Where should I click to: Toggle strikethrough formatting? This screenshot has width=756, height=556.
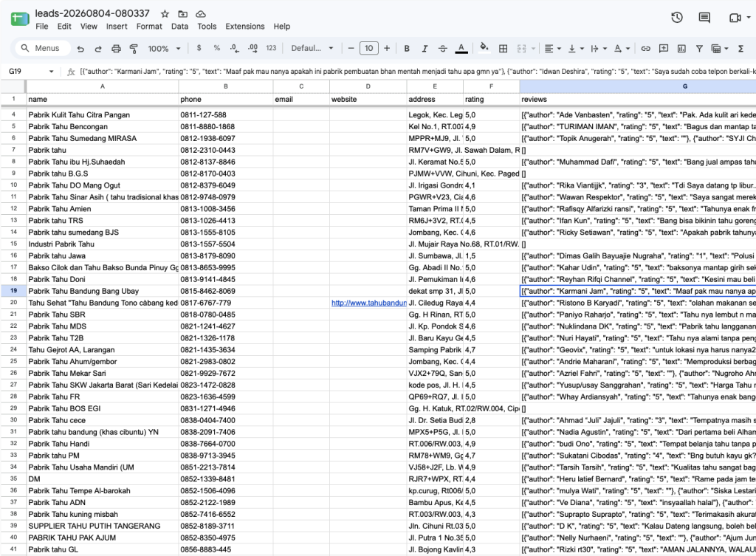[x=443, y=48]
